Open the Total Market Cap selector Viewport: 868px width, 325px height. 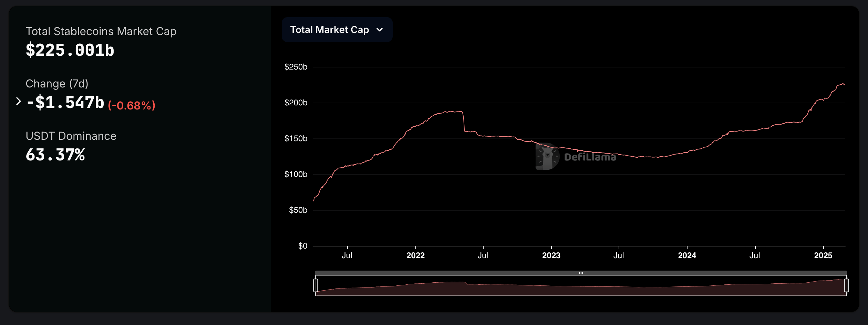click(x=337, y=30)
